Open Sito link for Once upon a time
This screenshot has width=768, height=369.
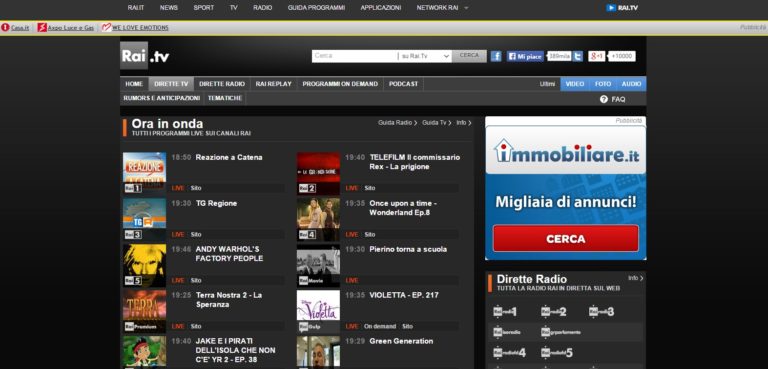pyautogui.click(x=370, y=235)
